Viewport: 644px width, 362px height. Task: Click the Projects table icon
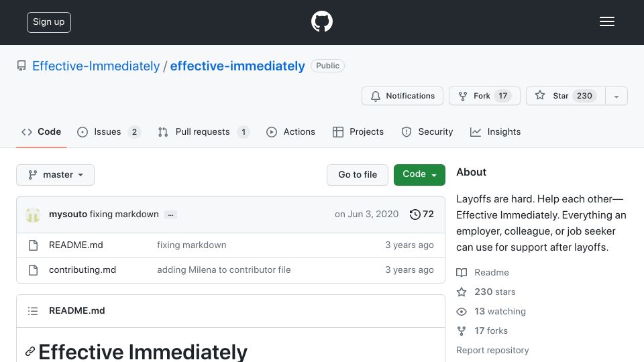click(x=338, y=132)
